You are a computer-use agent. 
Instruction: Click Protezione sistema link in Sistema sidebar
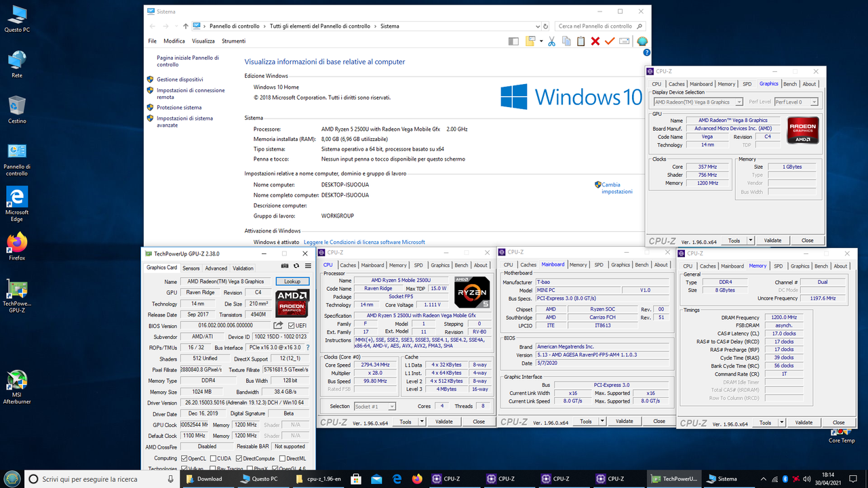(x=179, y=107)
